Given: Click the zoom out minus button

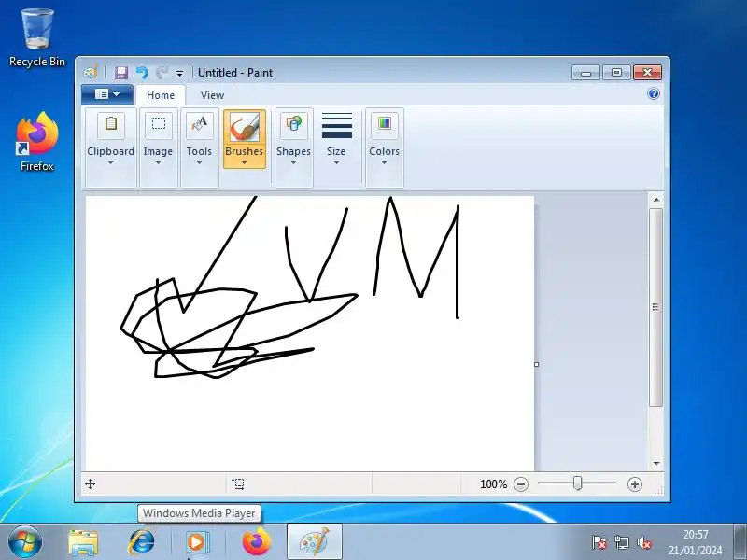Looking at the screenshot, I should 521,484.
